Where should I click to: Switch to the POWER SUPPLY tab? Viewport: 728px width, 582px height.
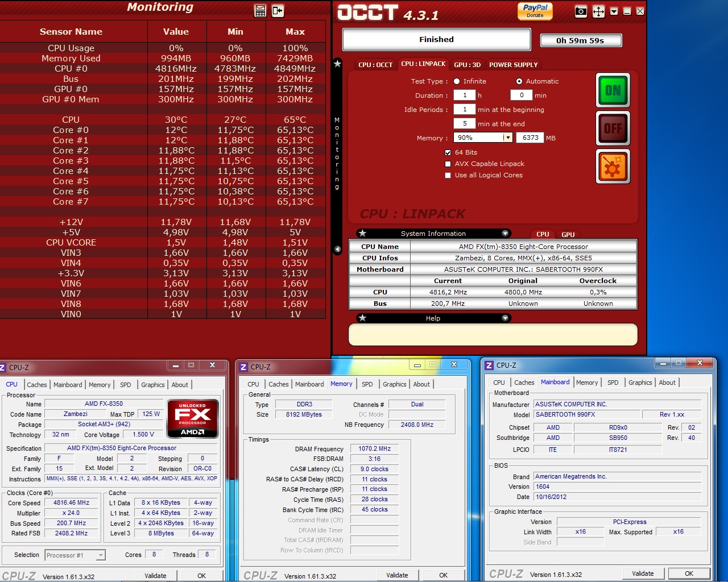pyautogui.click(x=514, y=65)
